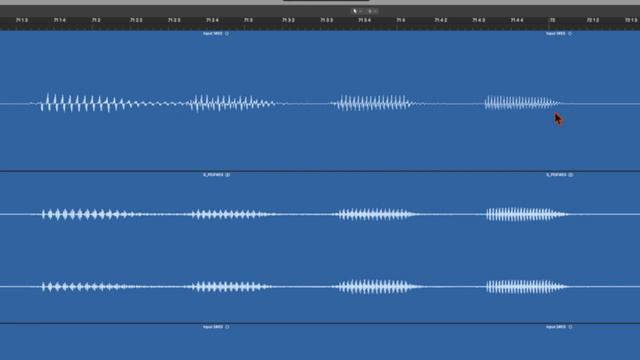640x360 pixels.
Task: Click loop icon beside top track name near bar 72
Action: coord(570,33)
